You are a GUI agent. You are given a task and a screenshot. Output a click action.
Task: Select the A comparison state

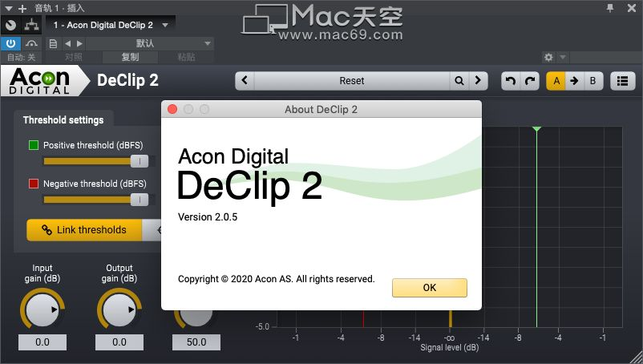pyautogui.click(x=556, y=81)
